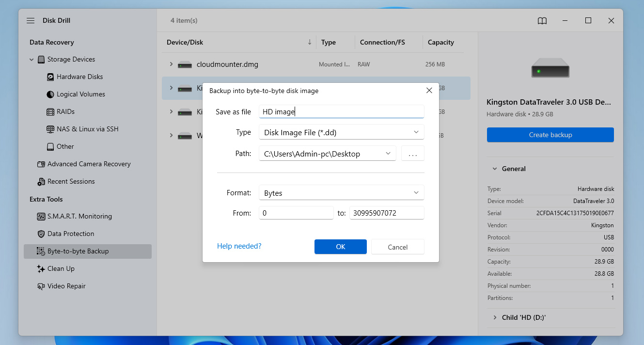Confirm the backup with OK
This screenshot has height=345, width=644.
pos(341,247)
